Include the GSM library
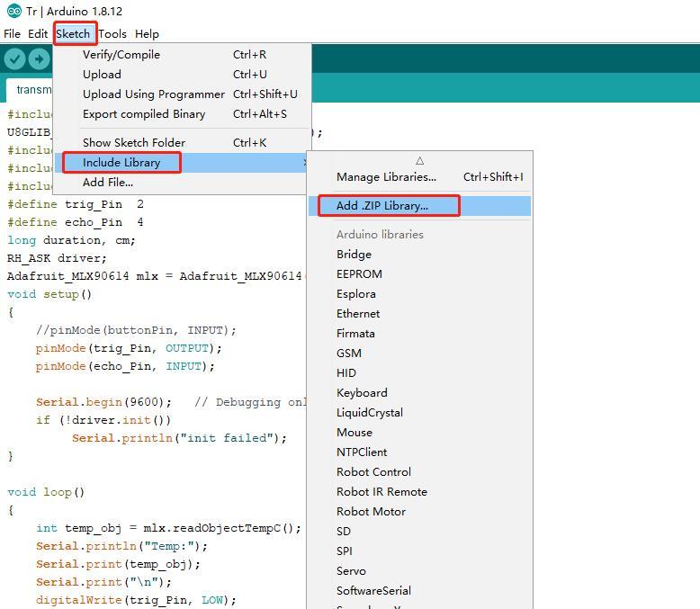Screen dimensions: 700x609 click(419, 354)
